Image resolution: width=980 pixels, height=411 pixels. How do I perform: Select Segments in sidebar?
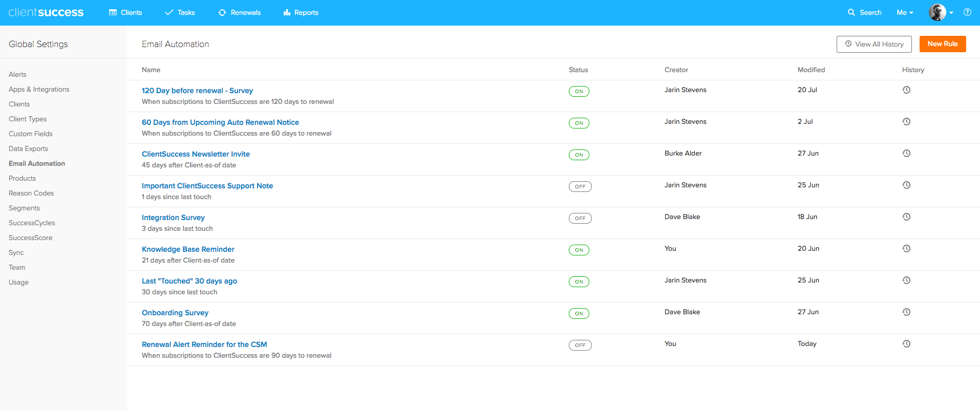click(24, 208)
